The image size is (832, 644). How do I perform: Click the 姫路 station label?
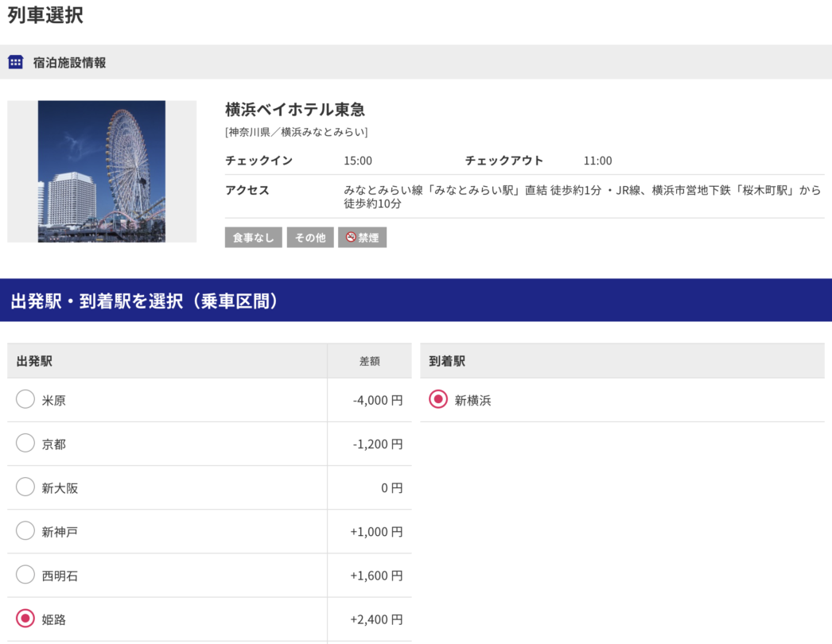53,619
